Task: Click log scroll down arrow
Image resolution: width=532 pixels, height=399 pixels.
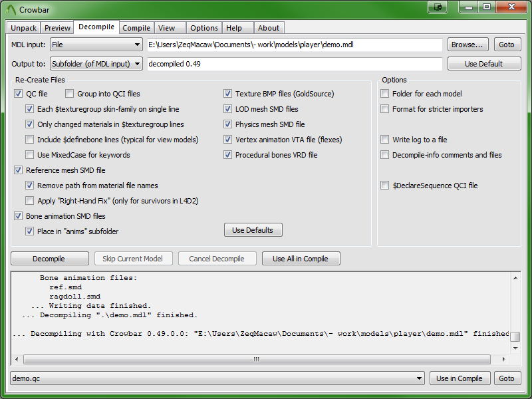Action: [x=515, y=348]
